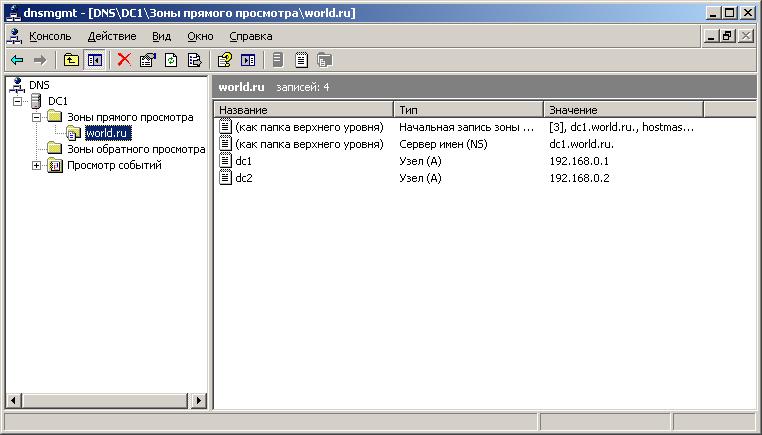Image resolution: width=762 pixels, height=435 pixels.
Task: Toggle the action pane toolbar button
Action: click(248, 60)
